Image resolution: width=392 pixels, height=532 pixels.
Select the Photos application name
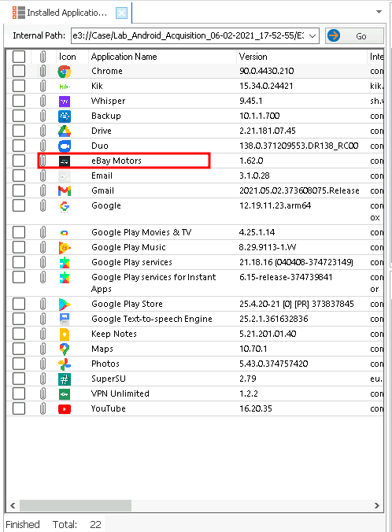pyautogui.click(x=105, y=364)
